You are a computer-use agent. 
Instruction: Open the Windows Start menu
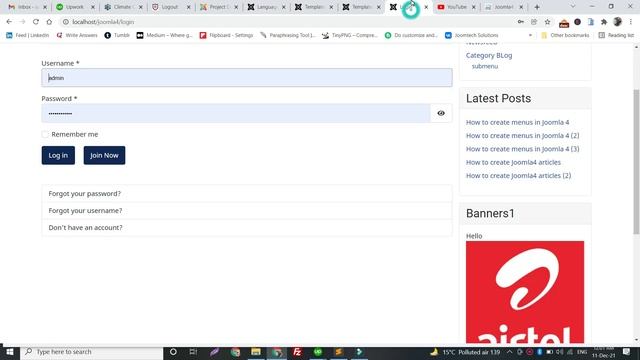[9, 351]
